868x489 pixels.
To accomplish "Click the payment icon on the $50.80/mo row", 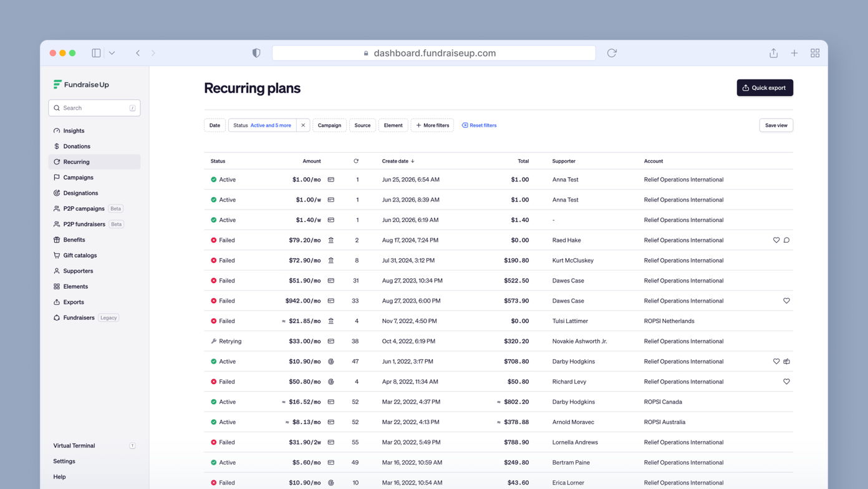I will (x=331, y=382).
